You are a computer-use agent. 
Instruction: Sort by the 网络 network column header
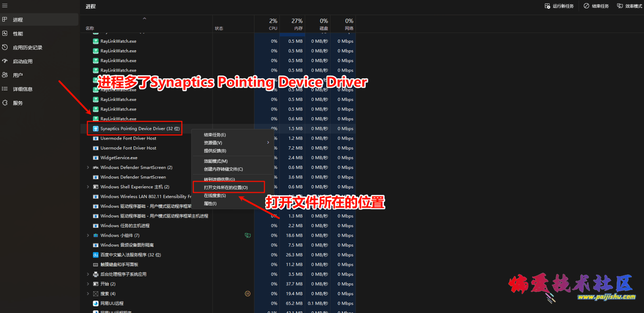pyautogui.click(x=343, y=24)
